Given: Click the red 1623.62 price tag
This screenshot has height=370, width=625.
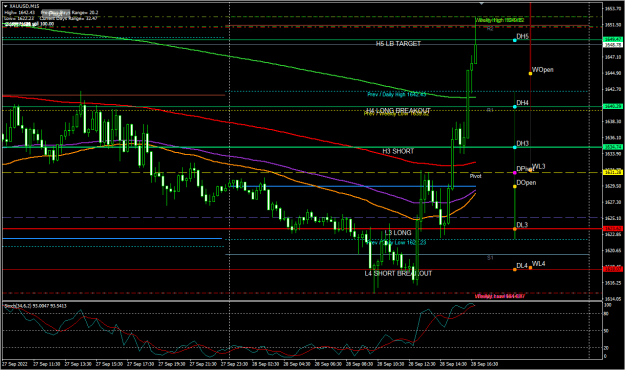Looking at the screenshot, I should pyautogui.click(x=612, y=228).
